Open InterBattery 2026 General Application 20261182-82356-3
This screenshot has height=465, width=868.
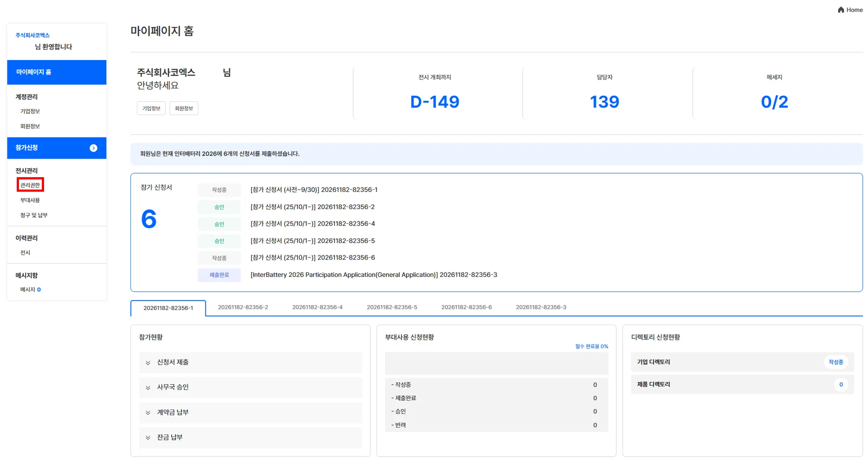(x=374, y=275)
